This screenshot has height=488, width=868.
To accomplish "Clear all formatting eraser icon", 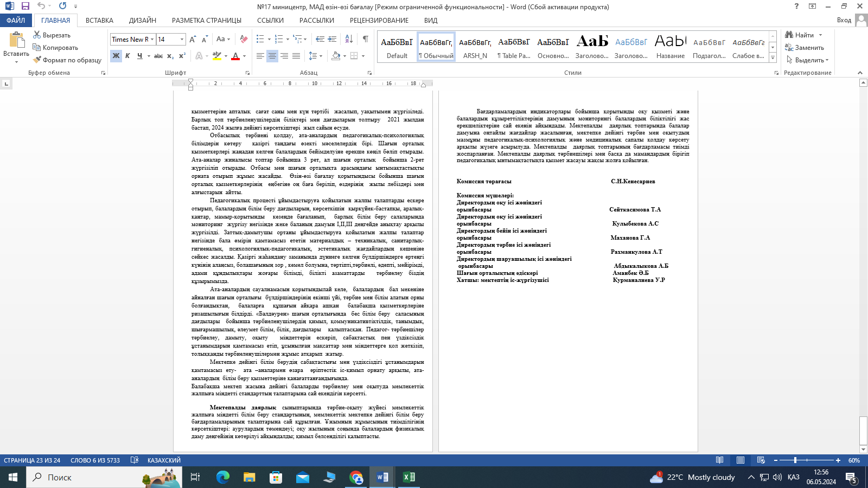I will coord(244,39).
